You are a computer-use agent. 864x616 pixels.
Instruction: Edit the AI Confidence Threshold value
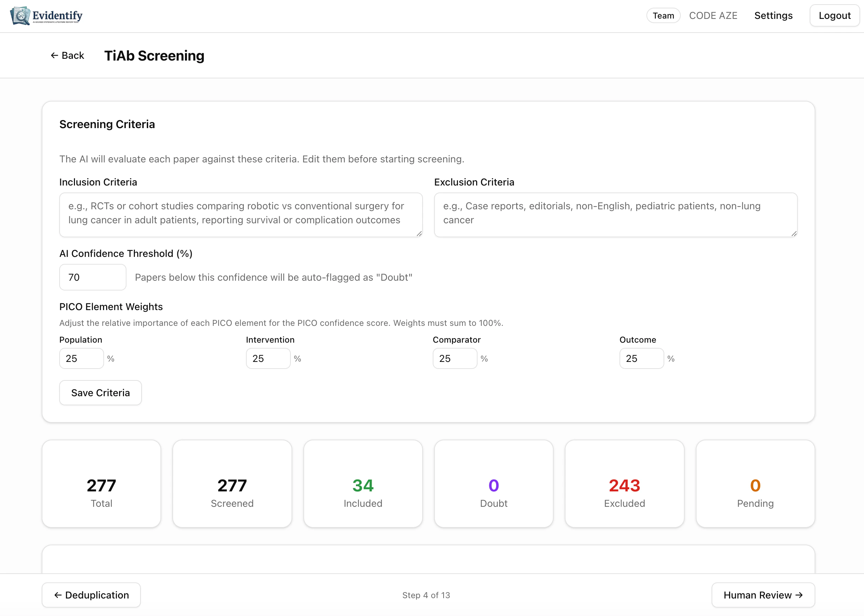(92, 277)
